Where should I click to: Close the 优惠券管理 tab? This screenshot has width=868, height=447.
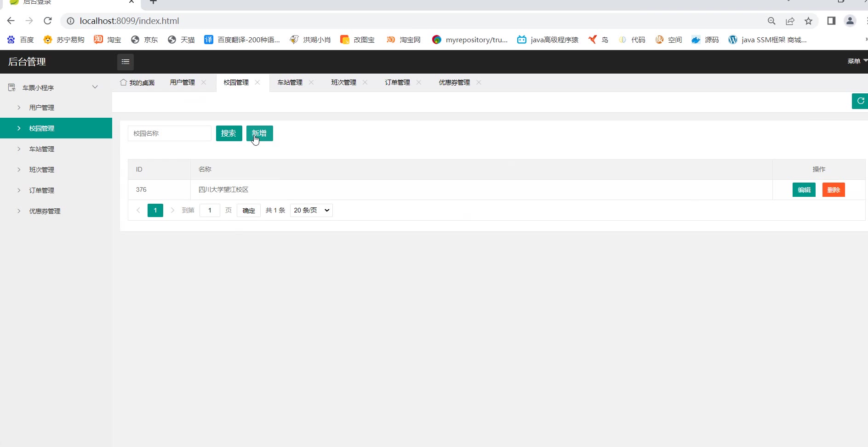tap(479, 82)
